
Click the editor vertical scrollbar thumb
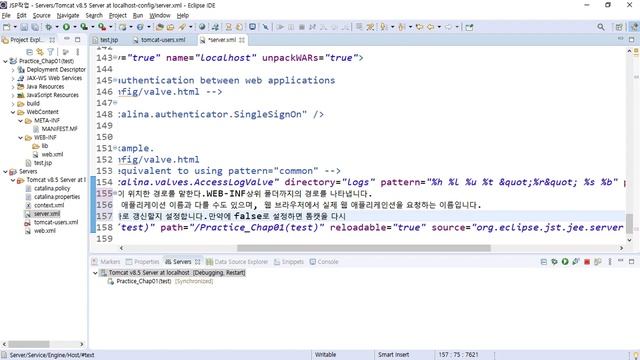(629, 224)
